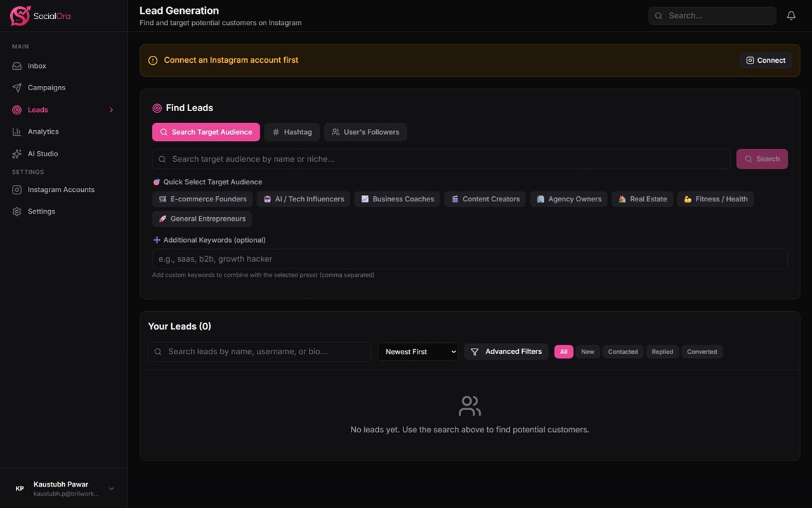Open Analytics from the sidebar
The image size is (812, 508).
[43, 131]
